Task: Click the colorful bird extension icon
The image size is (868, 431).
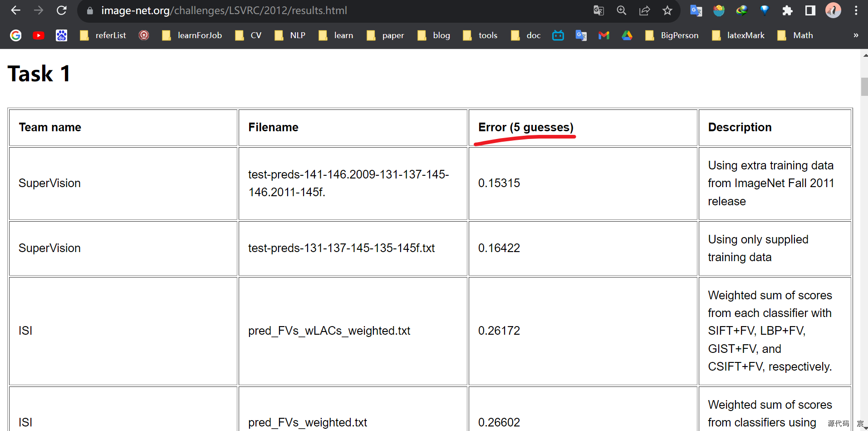Action: 742,10
